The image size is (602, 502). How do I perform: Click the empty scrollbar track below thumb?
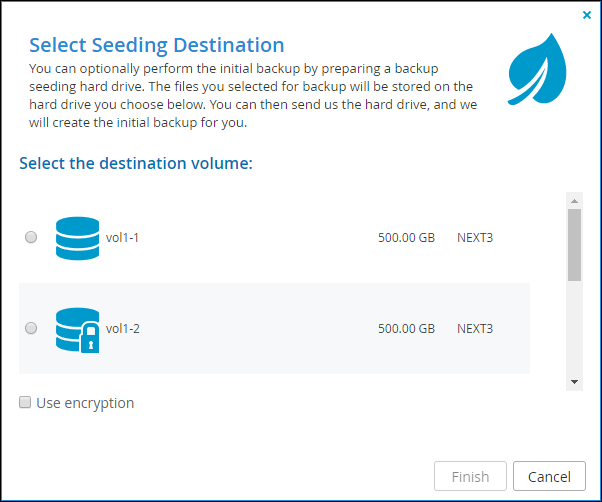[574, 327]
